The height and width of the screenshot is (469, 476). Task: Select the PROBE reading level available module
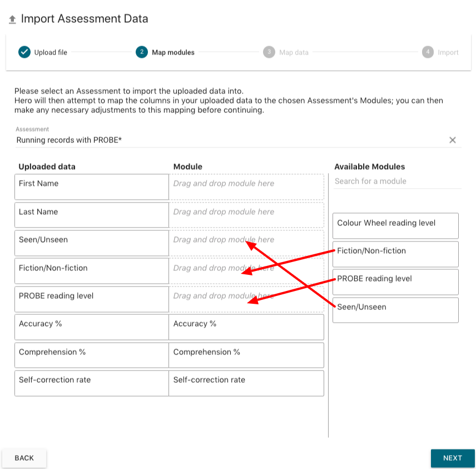[395, 282]
